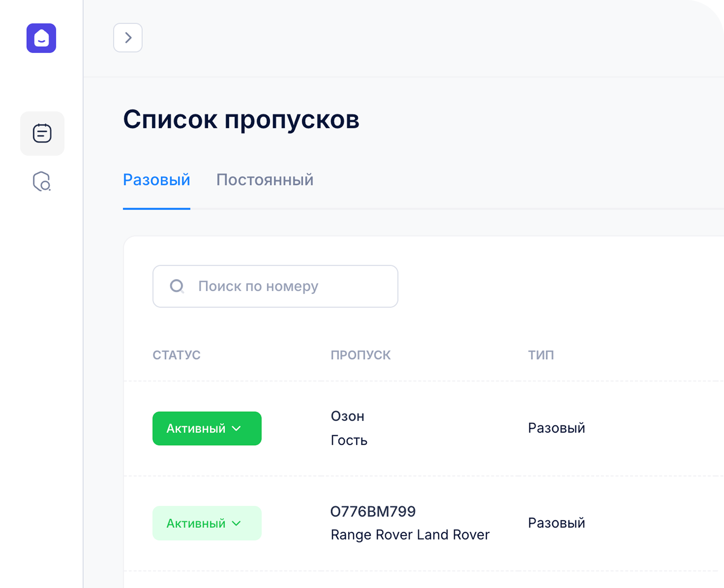Open Активный status dropdown for O776BM799 pass
Screen dimensions: 724x588
(x=207, y=523)
